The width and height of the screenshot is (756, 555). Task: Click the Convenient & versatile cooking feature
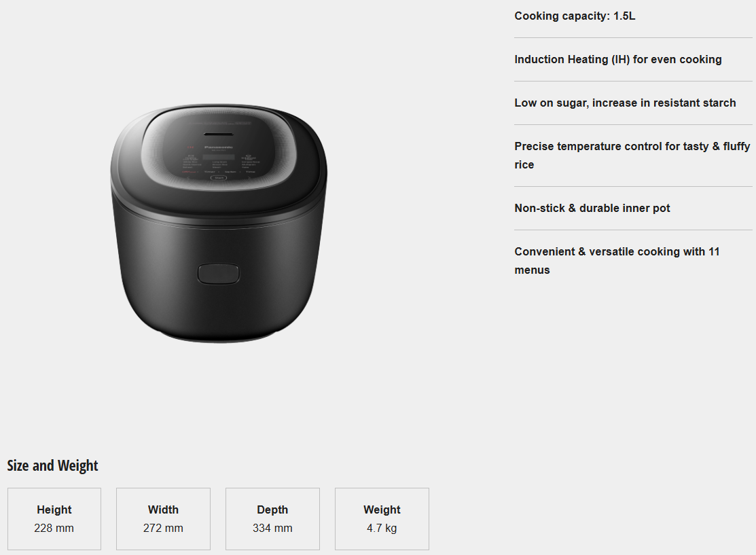(x=617, y=260)
